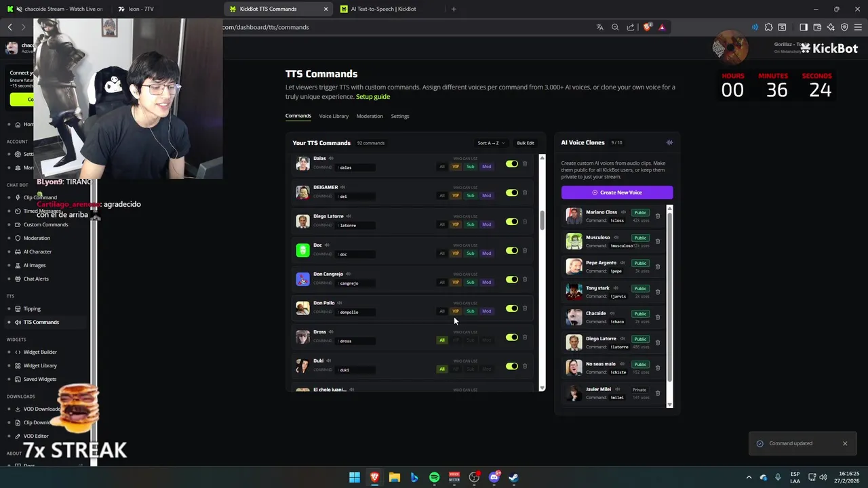Edit the dalas command text field

click(356, 167)
